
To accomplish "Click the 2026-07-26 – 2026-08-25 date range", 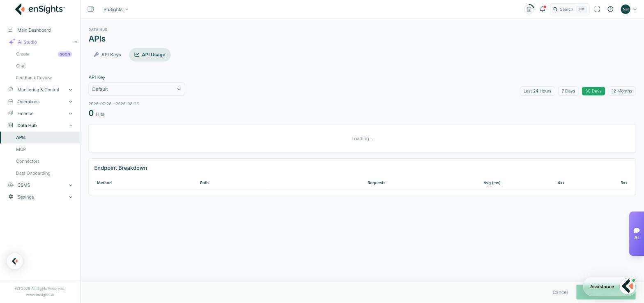I will (x=114, y=104).
